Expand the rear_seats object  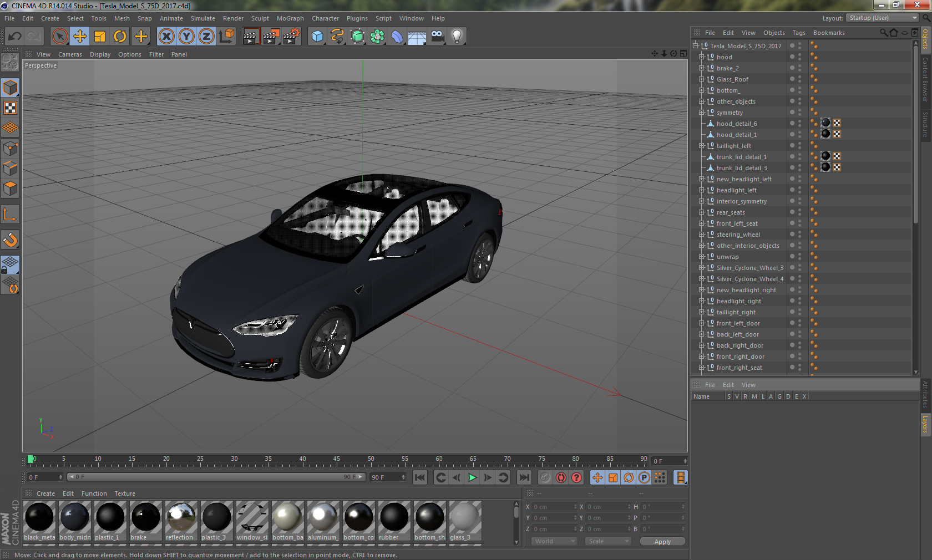point(701,212)
